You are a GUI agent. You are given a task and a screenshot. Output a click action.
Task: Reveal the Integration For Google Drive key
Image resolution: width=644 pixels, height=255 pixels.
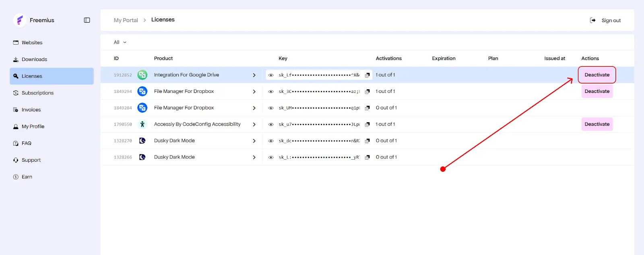[x=271, y=75]
